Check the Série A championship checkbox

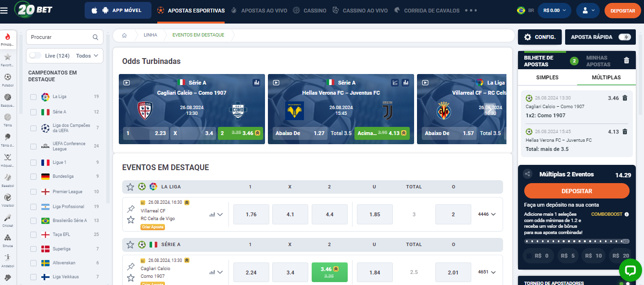point(33,112)
